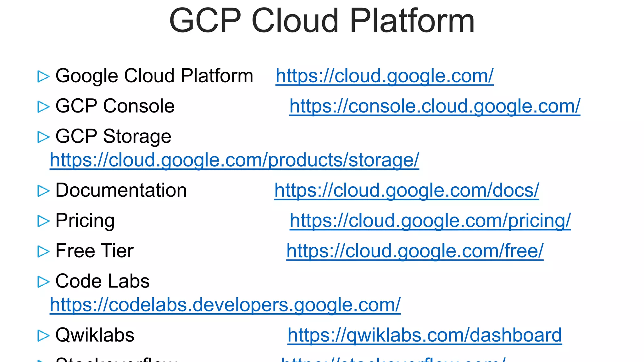Select the 'Documentation' bullet text
Viewport: 644px width, 362px height.
click(x=121, y=190)
